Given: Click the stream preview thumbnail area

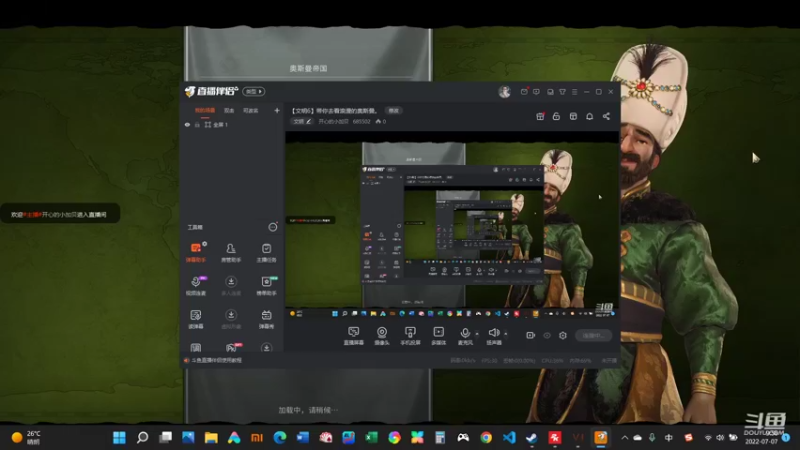Looking at the screenshot, I should click(x=452, y=227).
